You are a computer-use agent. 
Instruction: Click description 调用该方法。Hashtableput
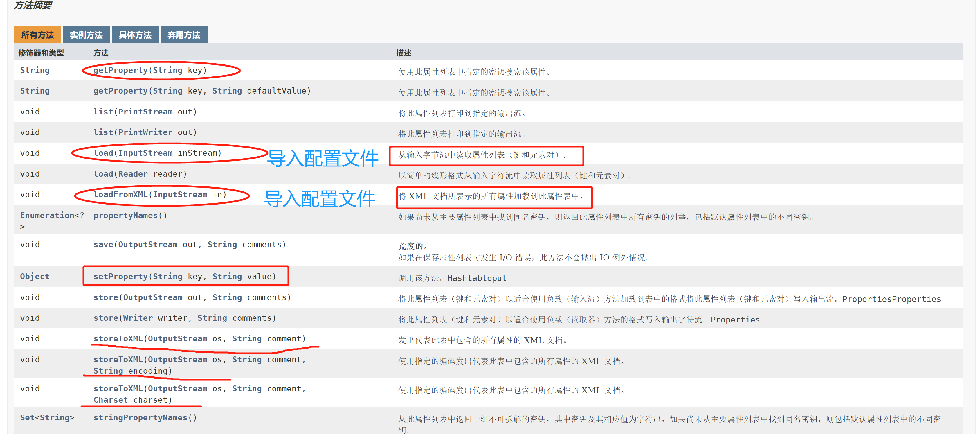[452, 278]
